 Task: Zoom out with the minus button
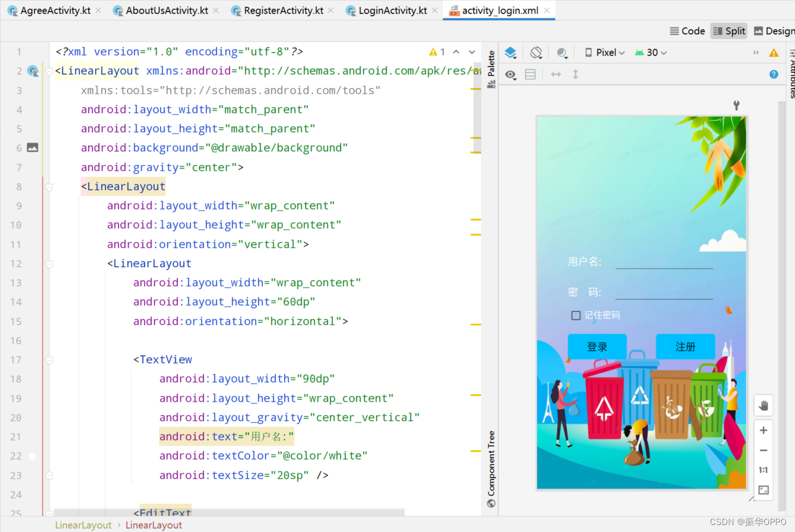click(x=764, y=450)
